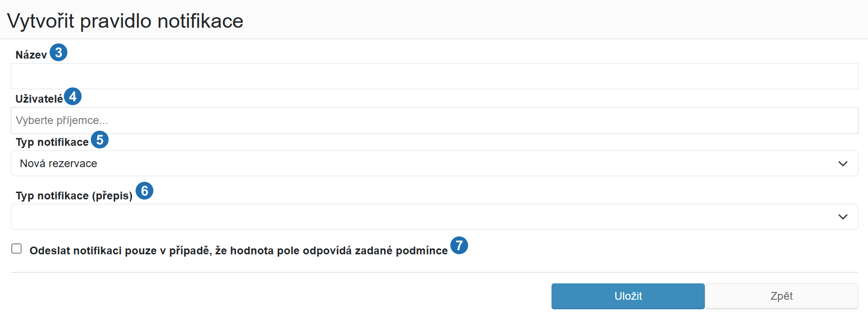The width and height of the screenshot is (868, 322).
Task: Click the 'Uživatelé' field label
Action: tap(39, 99)
